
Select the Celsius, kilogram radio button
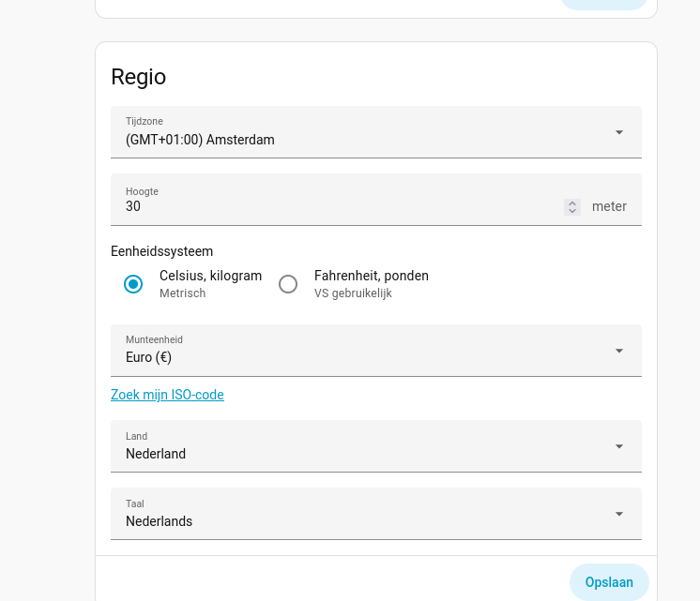(133, 284)
